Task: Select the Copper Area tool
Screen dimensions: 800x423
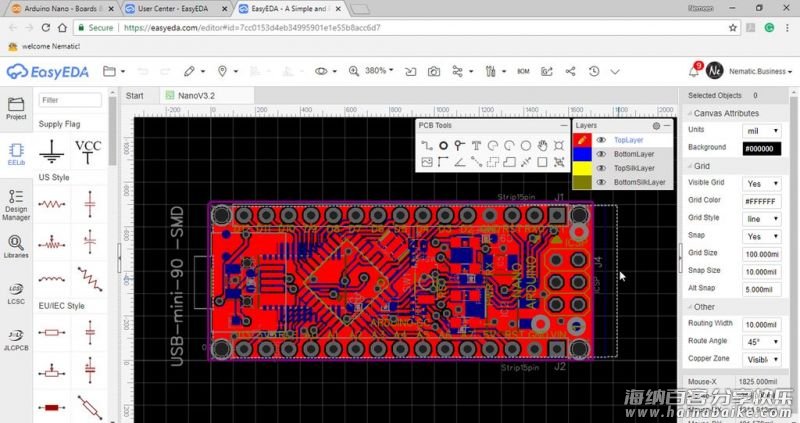Action: click(x=492, y=162)
